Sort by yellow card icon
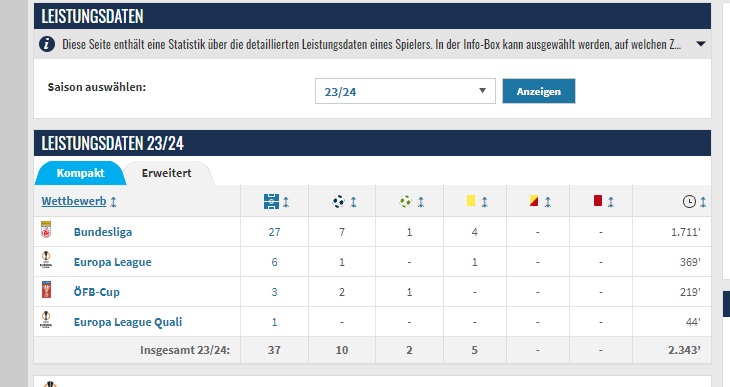 pyautogui.click(x=471, y=201)
